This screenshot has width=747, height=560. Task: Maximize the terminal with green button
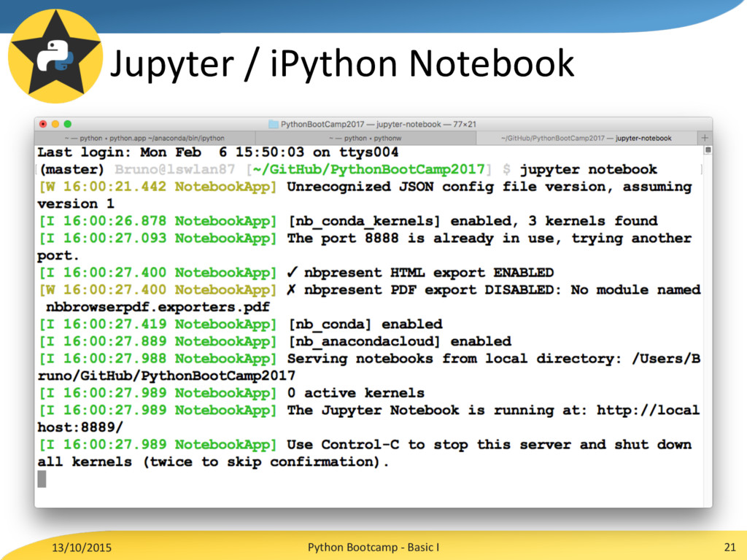(68, 124)
